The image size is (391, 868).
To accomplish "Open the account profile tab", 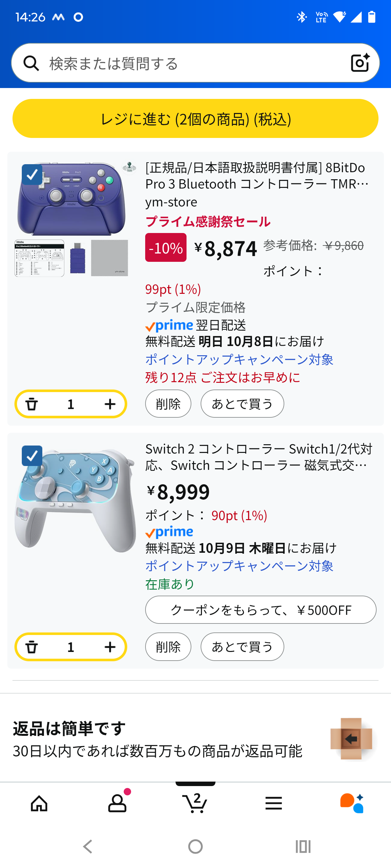I will [117, 803].
